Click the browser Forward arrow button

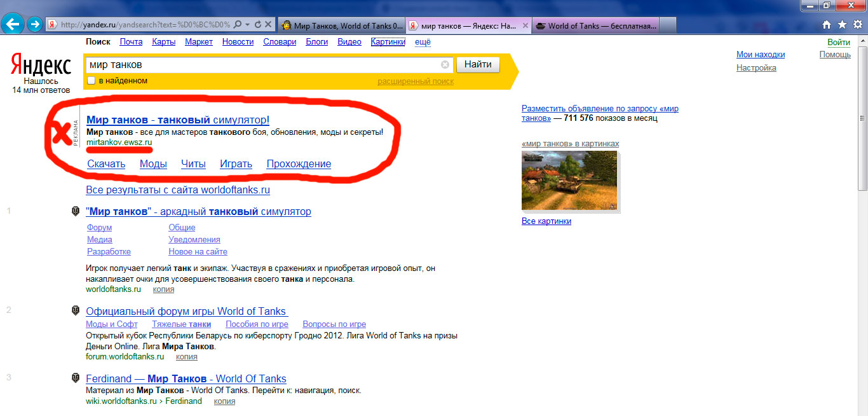pyautogui.click(x=35, y=25)
